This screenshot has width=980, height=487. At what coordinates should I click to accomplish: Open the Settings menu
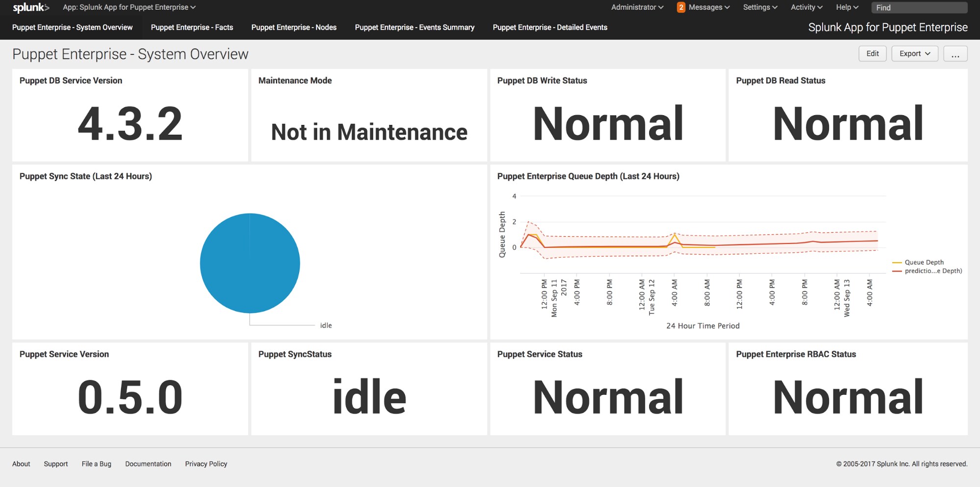[760, 7]
